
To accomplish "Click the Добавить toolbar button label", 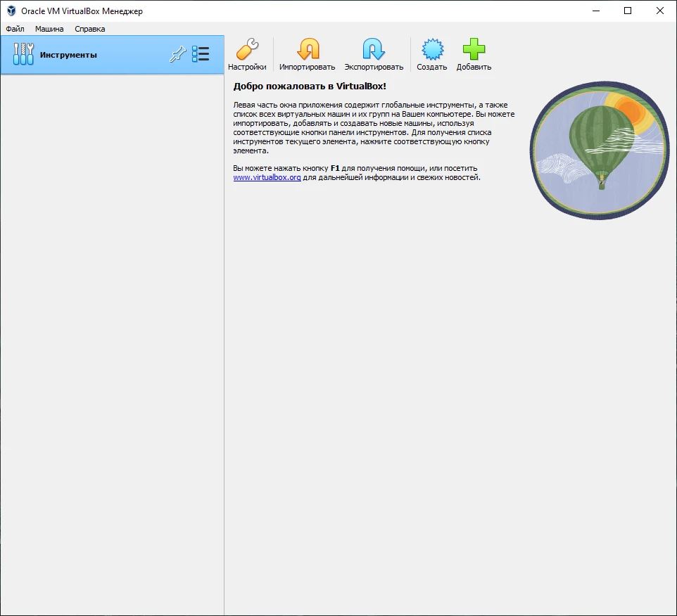I will click(x=473, y=66).
